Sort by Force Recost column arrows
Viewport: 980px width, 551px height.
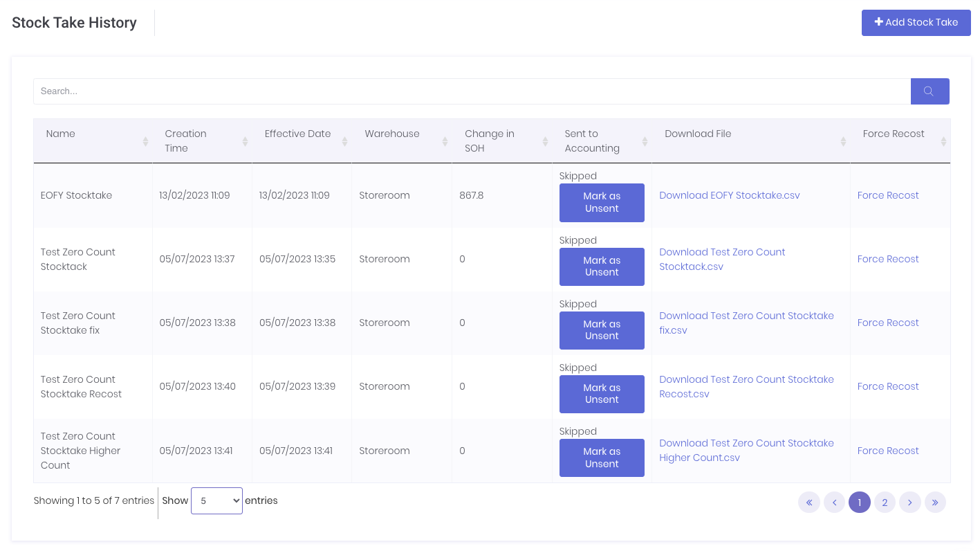coord(943,141)
